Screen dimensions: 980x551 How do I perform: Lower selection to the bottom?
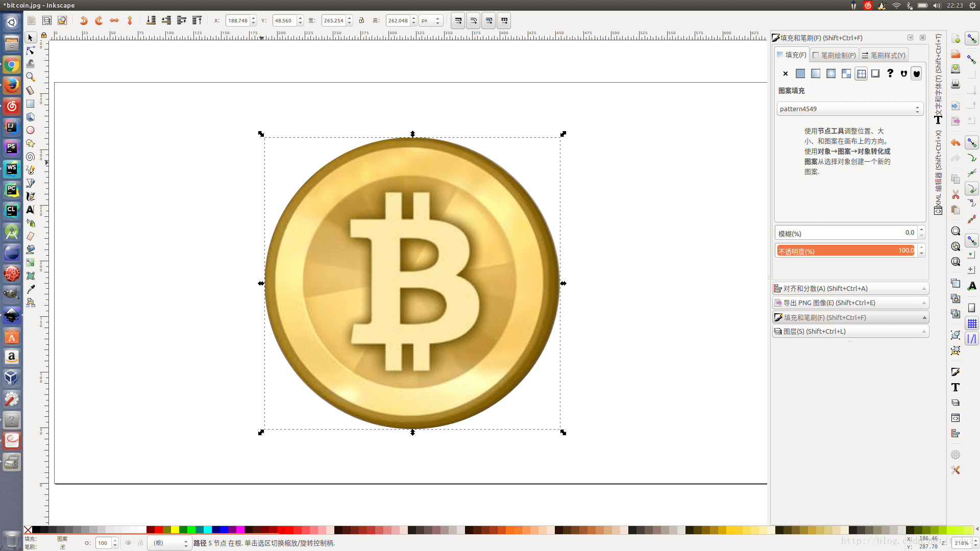tap(151, 20)
